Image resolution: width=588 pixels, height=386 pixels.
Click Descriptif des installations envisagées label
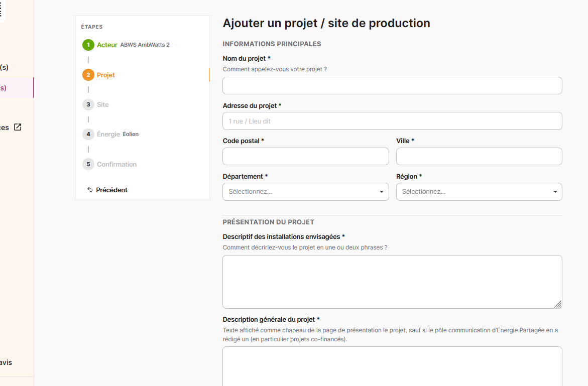point(284,237)
